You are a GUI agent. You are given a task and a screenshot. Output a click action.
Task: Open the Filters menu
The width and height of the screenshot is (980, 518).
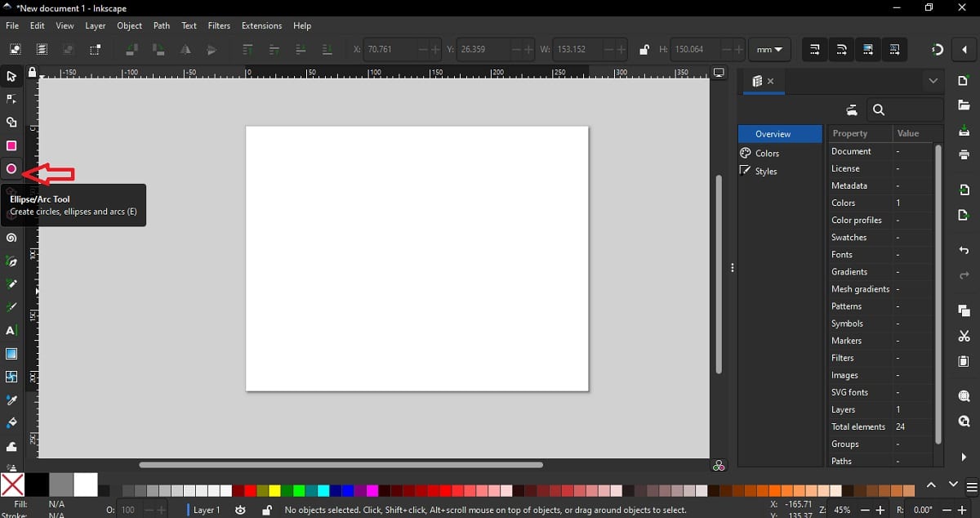click(219, 25)
